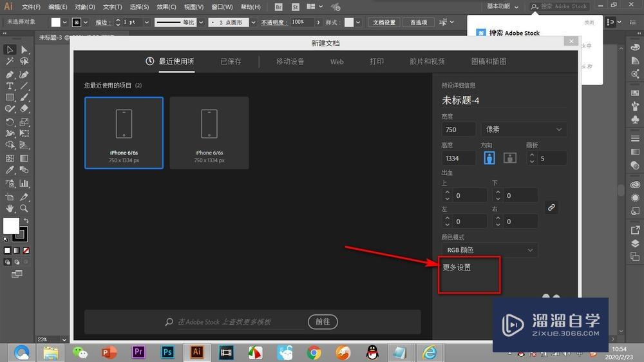
Task: Select the Zoom tool
Action: point(24,208)
